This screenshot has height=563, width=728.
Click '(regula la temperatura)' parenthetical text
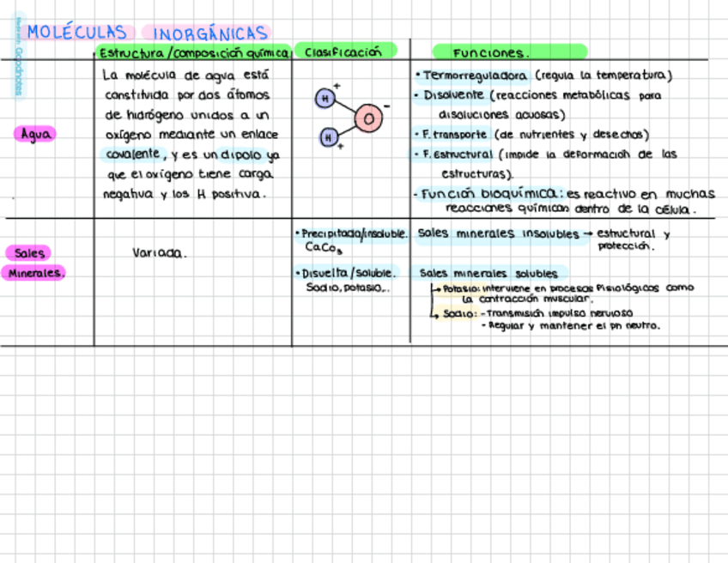(x=604, y=76)
